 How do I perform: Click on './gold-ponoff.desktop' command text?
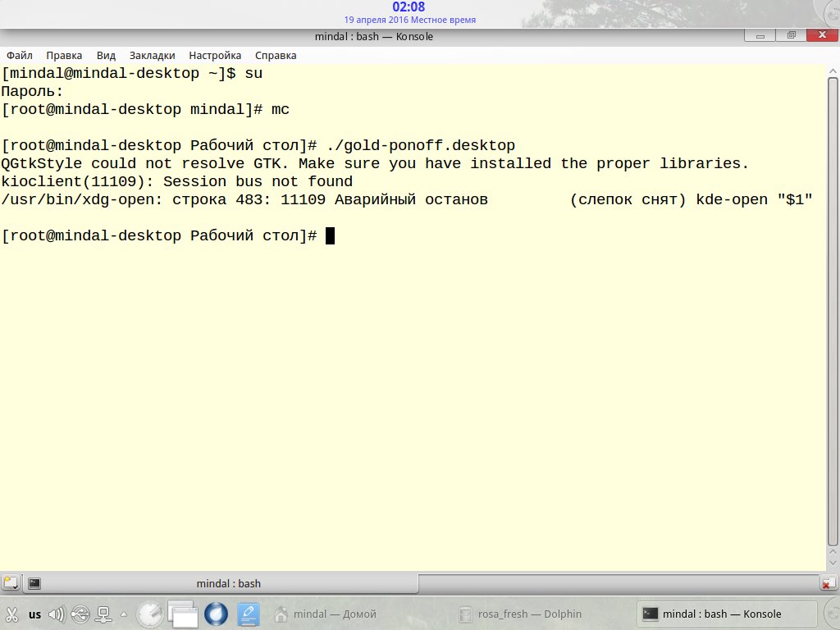(421, 145)
